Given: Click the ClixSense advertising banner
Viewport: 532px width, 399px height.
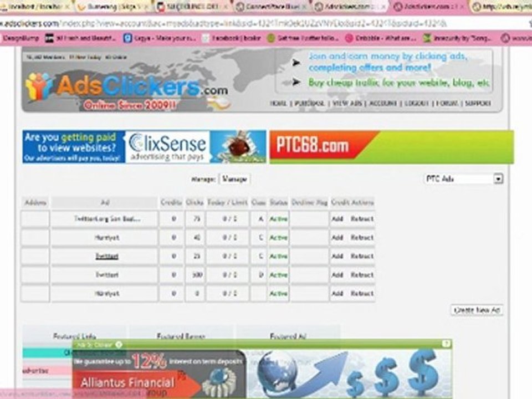Looking at the screenshot, I should [145, 146].
